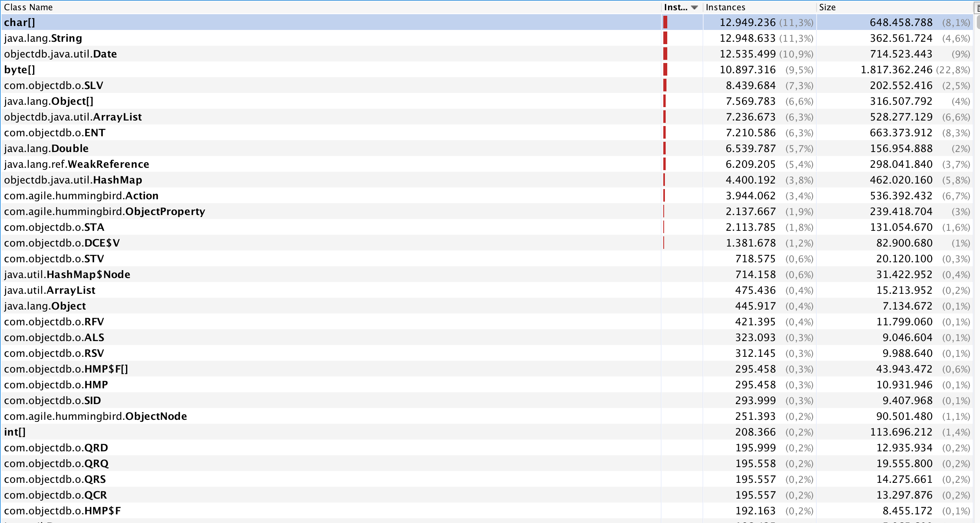This screenshot has width=980, height=523.
Task: Click the size value 43.943.472
Action: point(904,369)
